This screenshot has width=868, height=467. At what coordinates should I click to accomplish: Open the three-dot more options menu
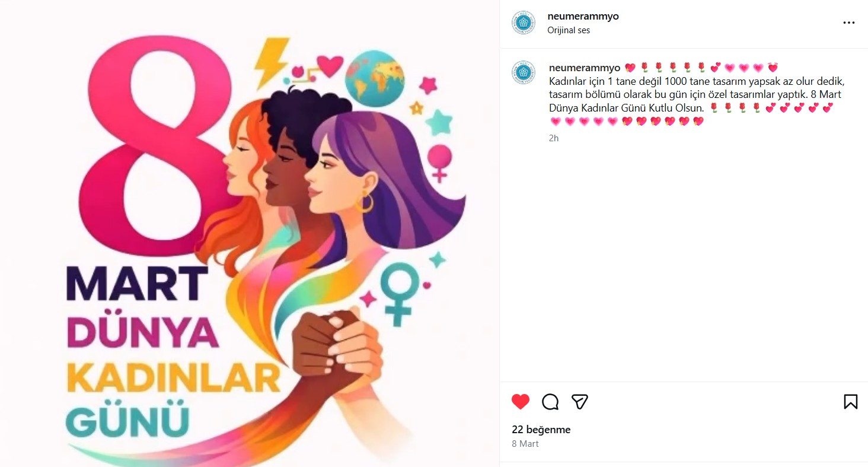(x=849, y=23)
